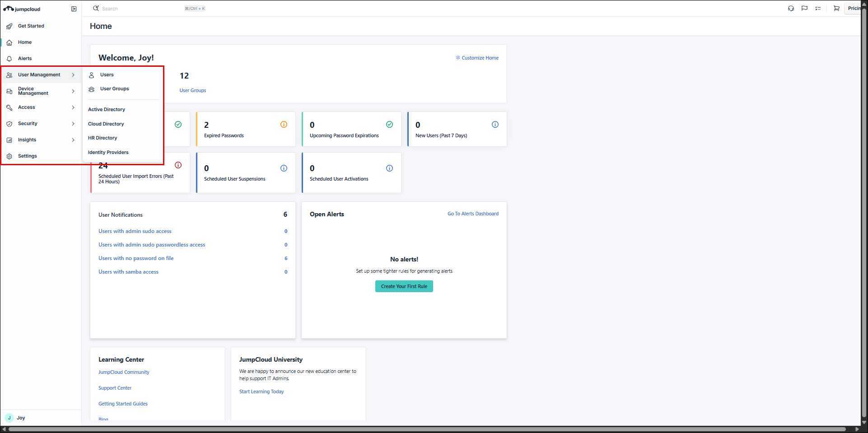Click the headset support icon

(791, 9)
